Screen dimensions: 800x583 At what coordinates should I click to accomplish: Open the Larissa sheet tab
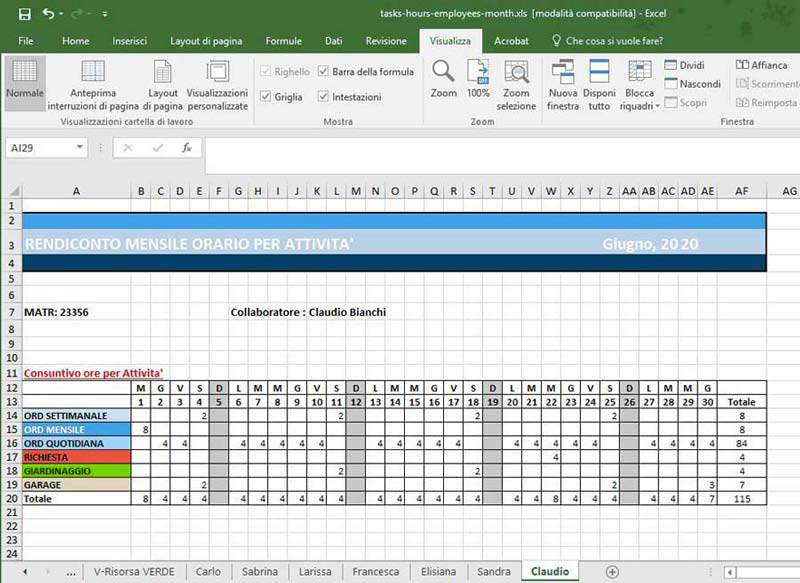pyautogui.click(x=315, y=572)
